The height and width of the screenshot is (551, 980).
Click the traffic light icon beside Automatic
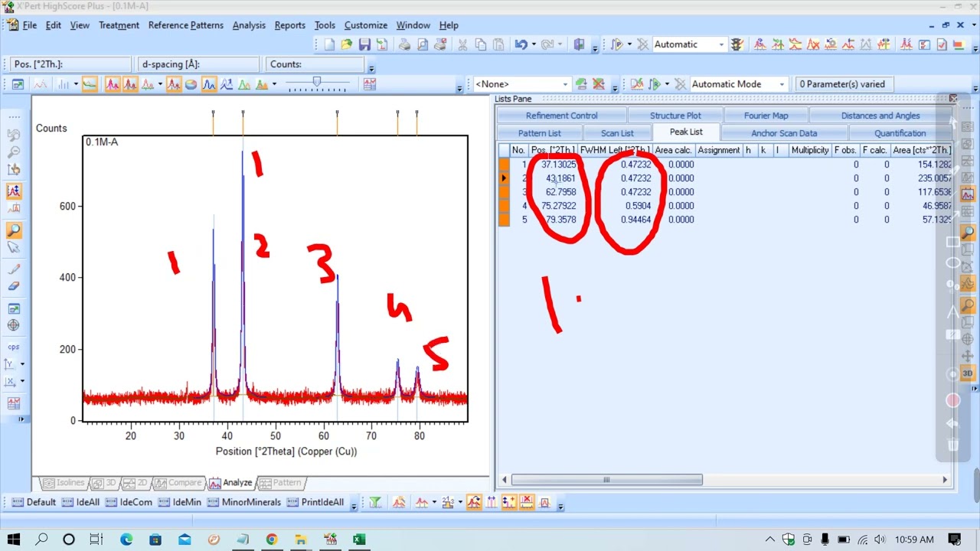click(737, 44)
